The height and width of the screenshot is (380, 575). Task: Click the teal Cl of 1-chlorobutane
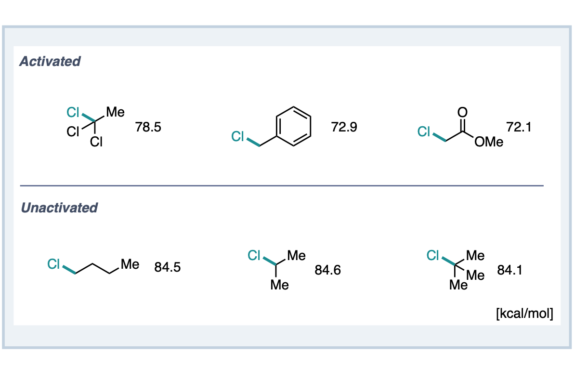pos(54,264)
